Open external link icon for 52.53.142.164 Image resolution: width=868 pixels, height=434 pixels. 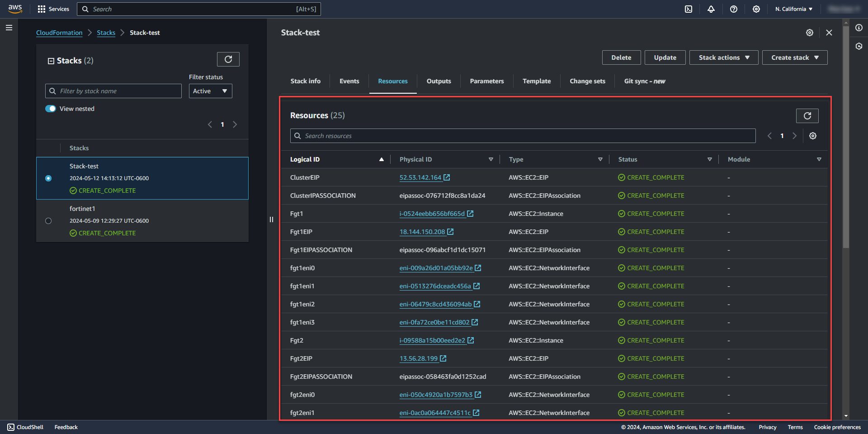click(x=447, y=177)
